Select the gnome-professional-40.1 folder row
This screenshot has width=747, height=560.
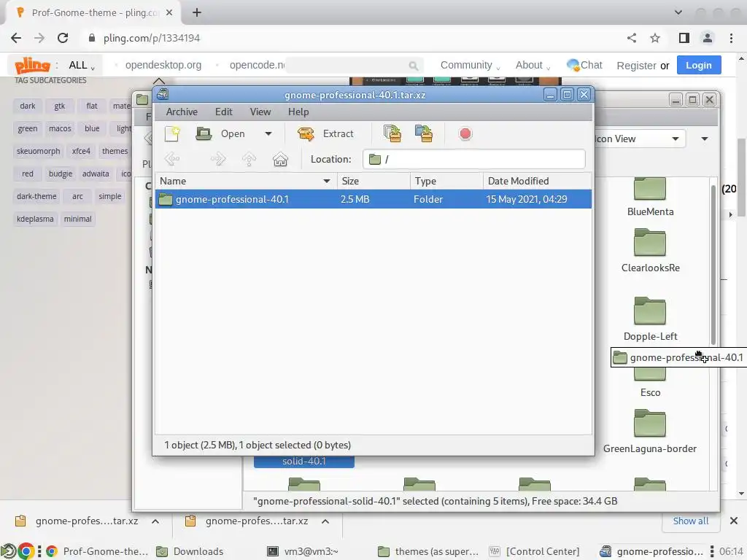point(373,199)
